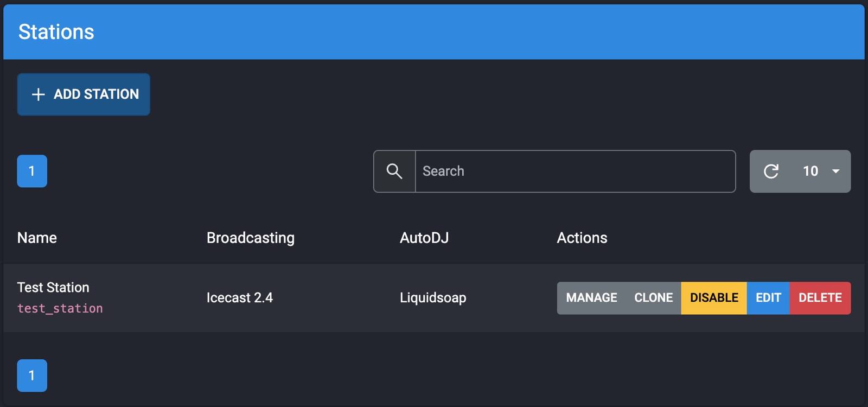868x407 pixels.
Task: Go to page 1 in the top pagination
Action: (x=32, y=171)
